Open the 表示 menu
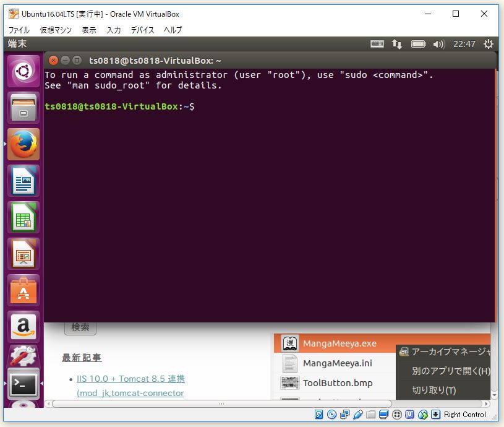The image size is (504, 427). 89,30
